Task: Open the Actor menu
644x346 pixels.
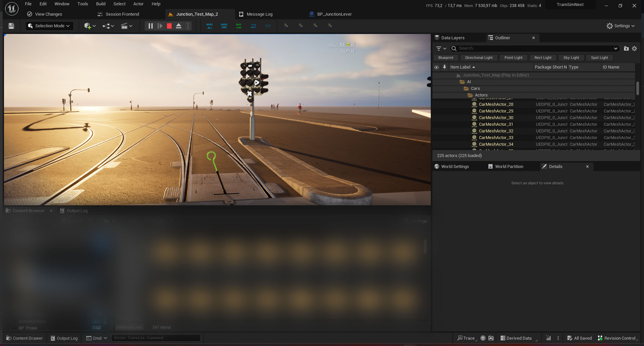Action: click(x=138, y=4)
